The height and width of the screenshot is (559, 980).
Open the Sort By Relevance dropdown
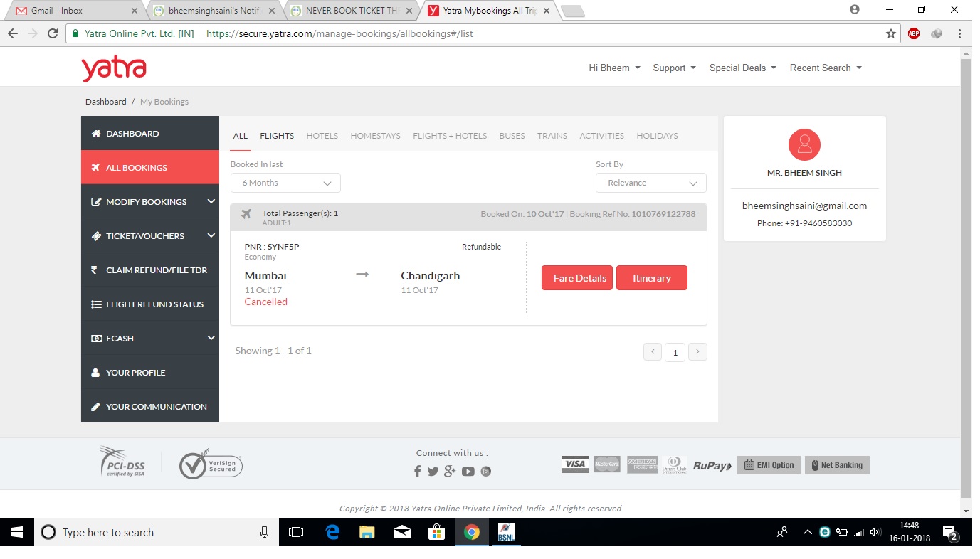[x=651, y=183]
